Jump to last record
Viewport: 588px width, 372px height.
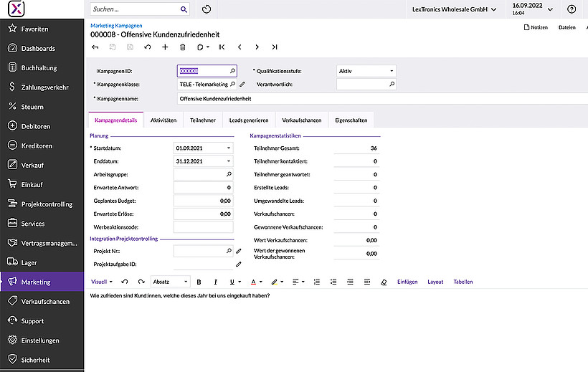click(x=275, y=47)
